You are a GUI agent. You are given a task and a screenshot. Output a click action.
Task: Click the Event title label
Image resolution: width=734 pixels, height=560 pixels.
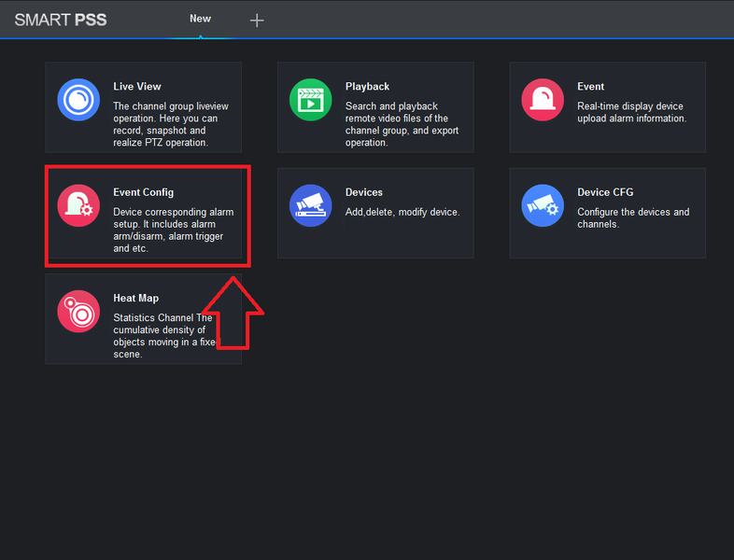591,87
